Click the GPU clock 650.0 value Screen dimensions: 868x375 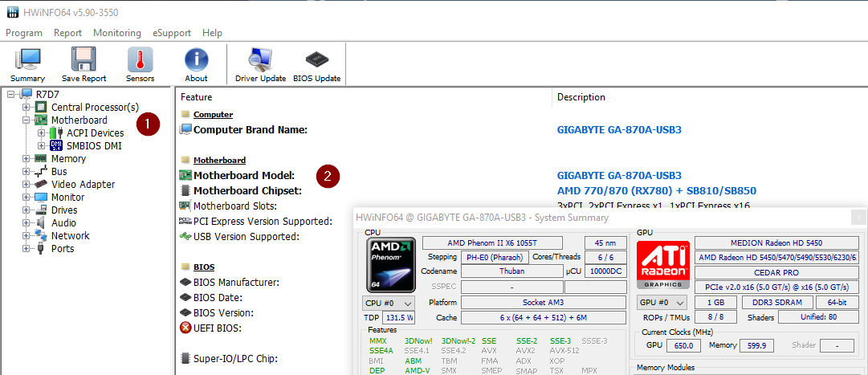point(683,345)
